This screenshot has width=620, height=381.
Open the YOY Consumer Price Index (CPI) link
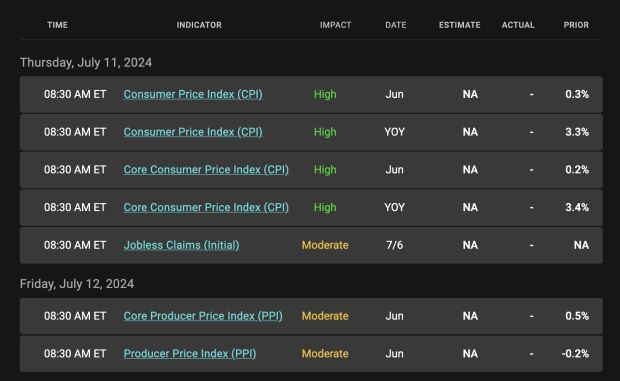tap(193, 132)
